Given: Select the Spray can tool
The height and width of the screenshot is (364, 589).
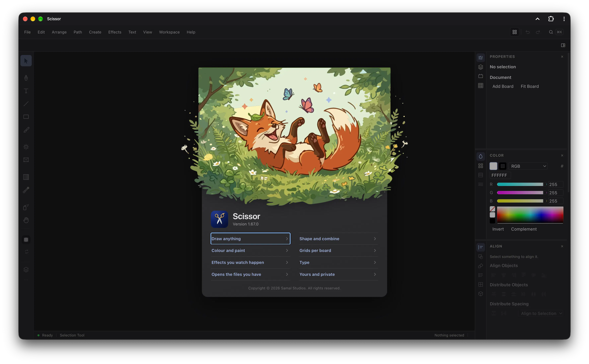Looking at the screenshot, I should pyautogui.click(x=26, y=207).
